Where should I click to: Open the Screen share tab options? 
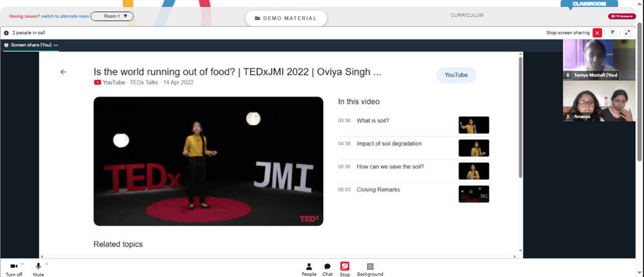click(56, 45)
